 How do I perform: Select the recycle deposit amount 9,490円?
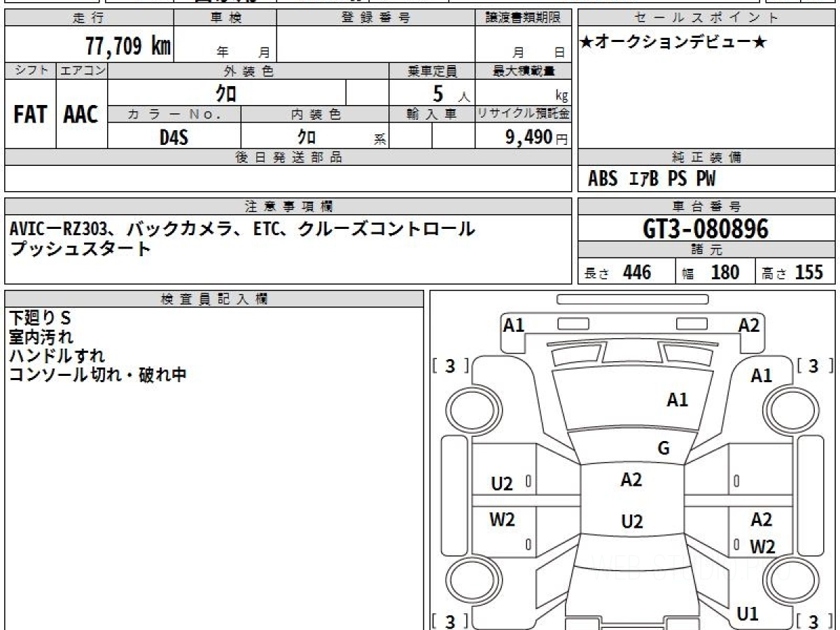(537, 137)
